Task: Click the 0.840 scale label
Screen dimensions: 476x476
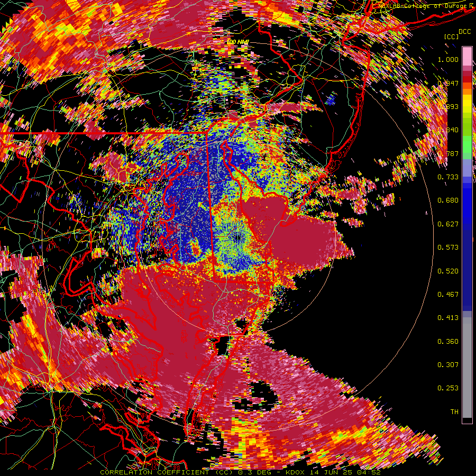Action: (448, 130)
